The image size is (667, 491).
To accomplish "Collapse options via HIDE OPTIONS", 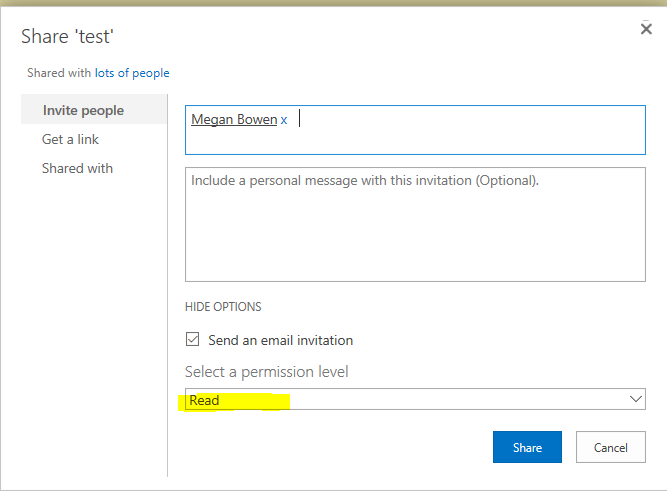I will (x=223, y=307).
